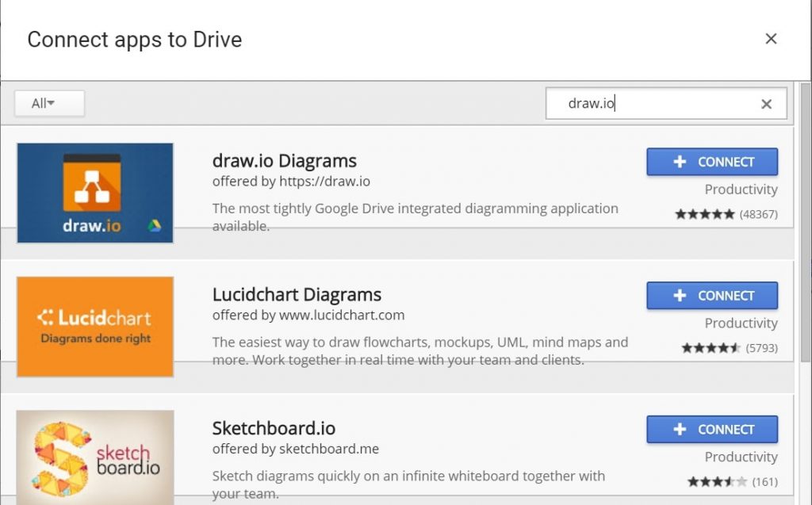Click Productivity label under Sketchboard.io Connect

point(741,457)
